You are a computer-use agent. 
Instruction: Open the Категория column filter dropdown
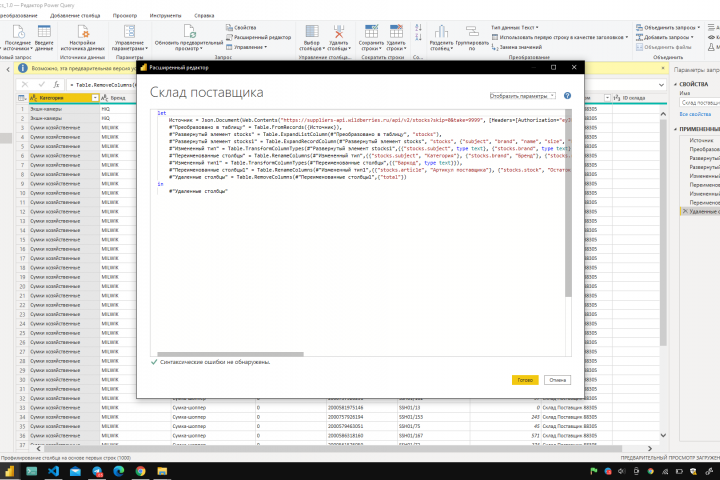point(95,98)
